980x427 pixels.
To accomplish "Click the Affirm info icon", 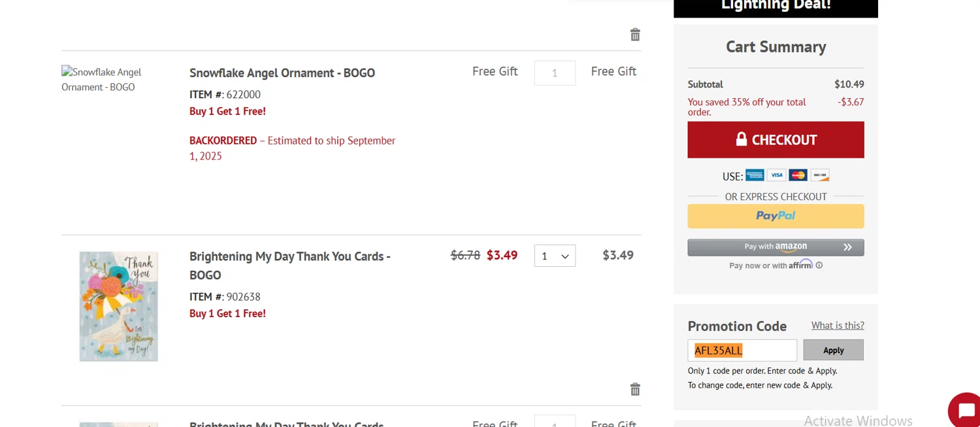I will pos(819,265).
